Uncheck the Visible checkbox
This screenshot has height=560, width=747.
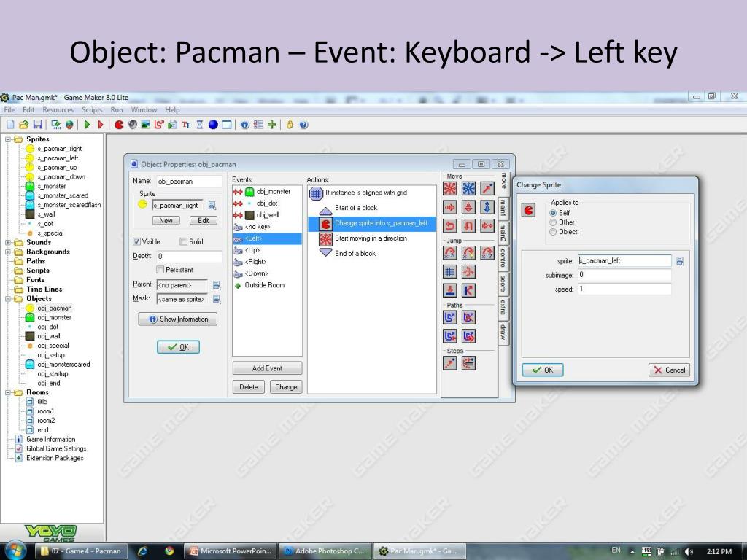click(136, 242)
